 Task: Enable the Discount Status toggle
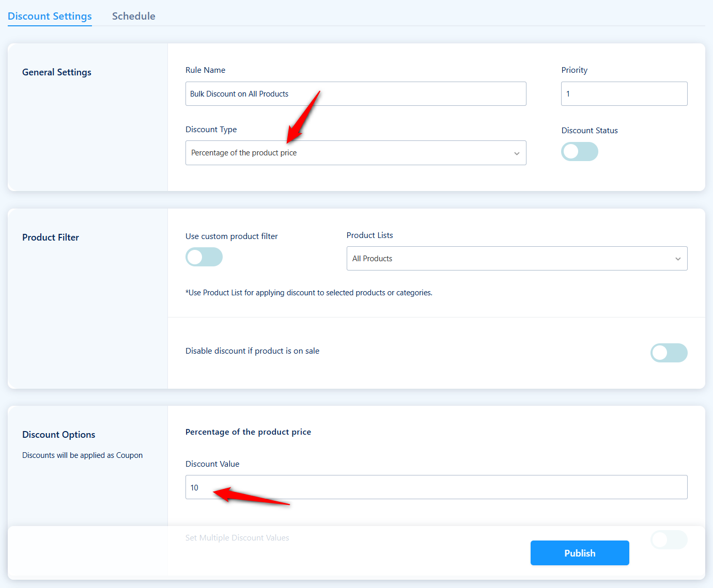(579, 152)
